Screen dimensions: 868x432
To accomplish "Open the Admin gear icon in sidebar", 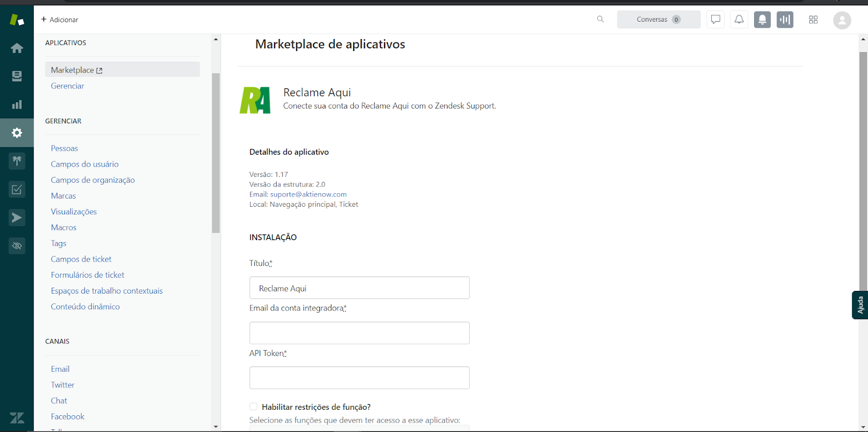I will 17,132.
